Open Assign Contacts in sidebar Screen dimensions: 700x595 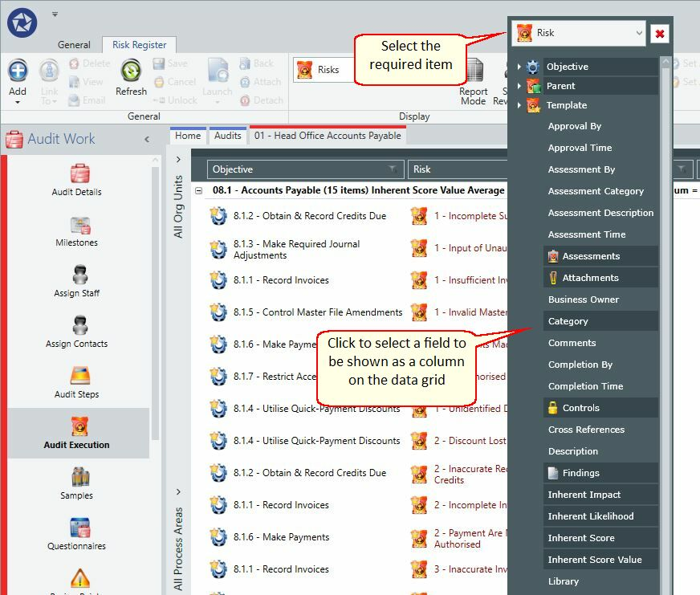(77, 332)
